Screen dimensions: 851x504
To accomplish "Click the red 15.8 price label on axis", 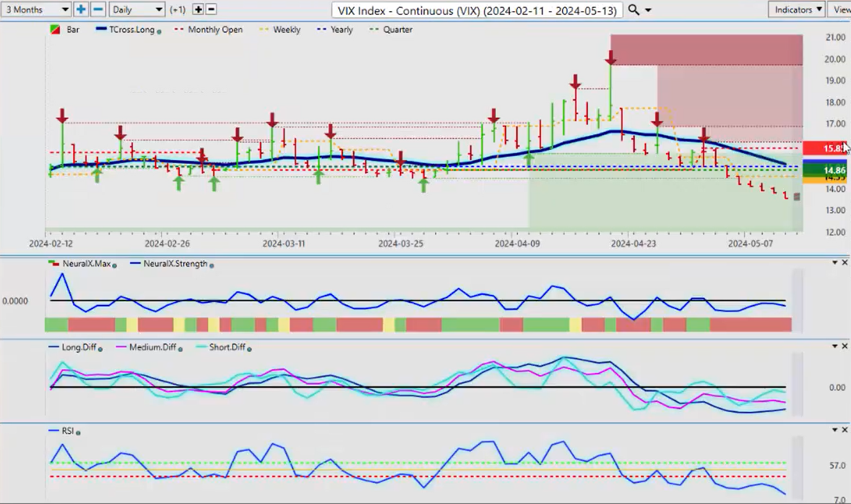I will 826,148.
